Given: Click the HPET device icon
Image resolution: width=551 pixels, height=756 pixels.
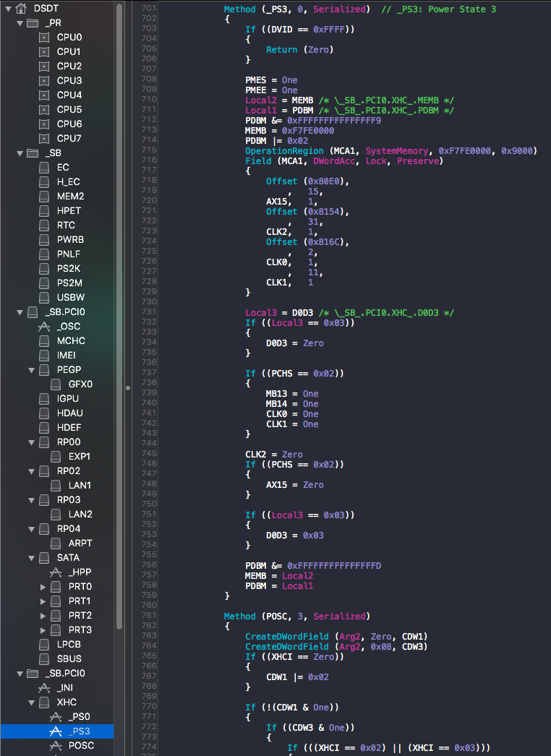Looking at the screenshot, I should point(44,211).
